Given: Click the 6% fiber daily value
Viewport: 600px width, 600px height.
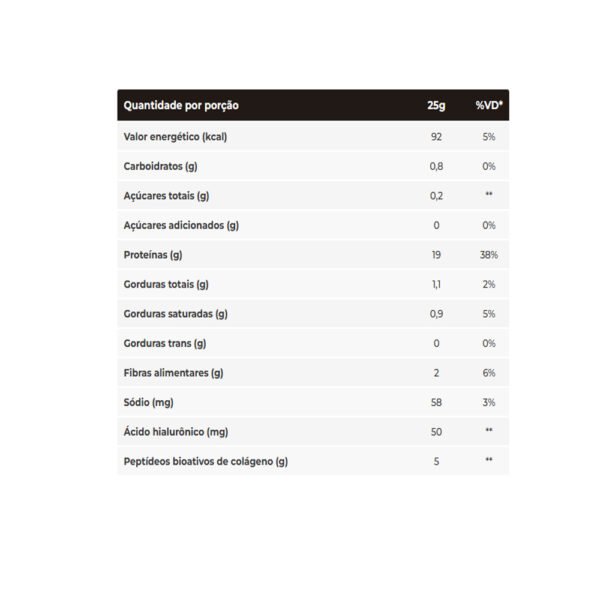Looking at the screenshot, I should 489,373.
